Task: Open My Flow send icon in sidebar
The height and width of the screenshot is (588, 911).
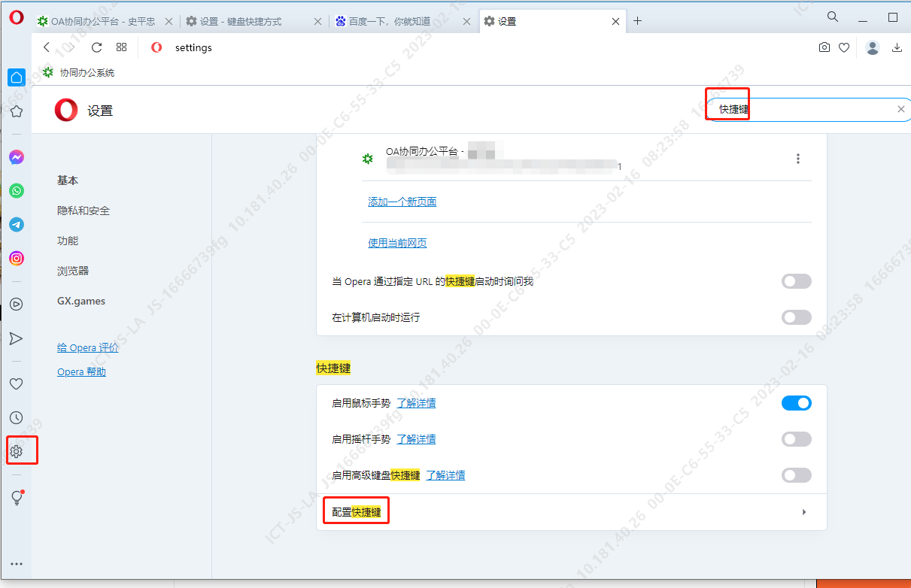Action: point(16,338)
